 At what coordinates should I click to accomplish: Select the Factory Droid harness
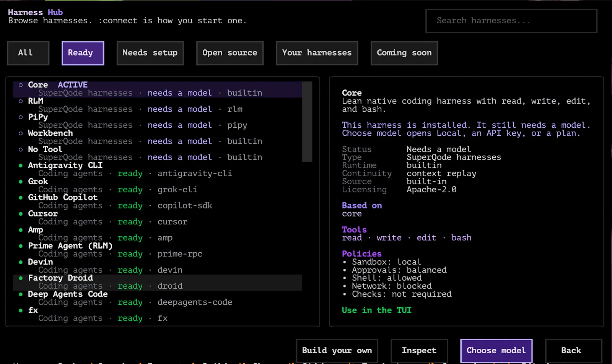pos(158,282)
